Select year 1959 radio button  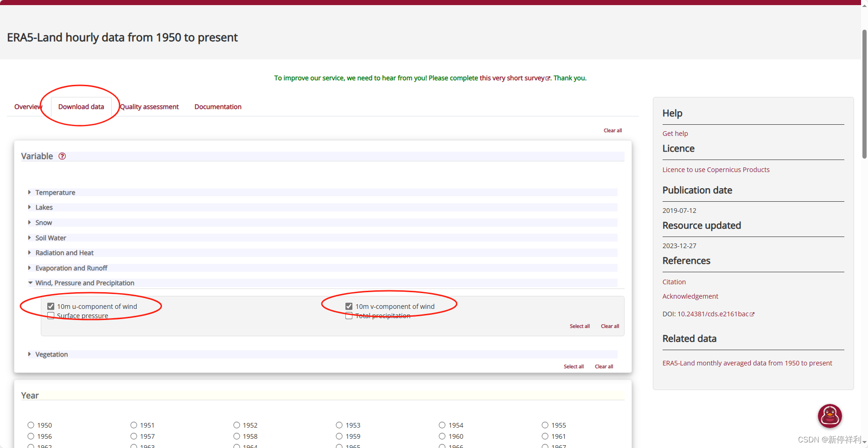339,436
